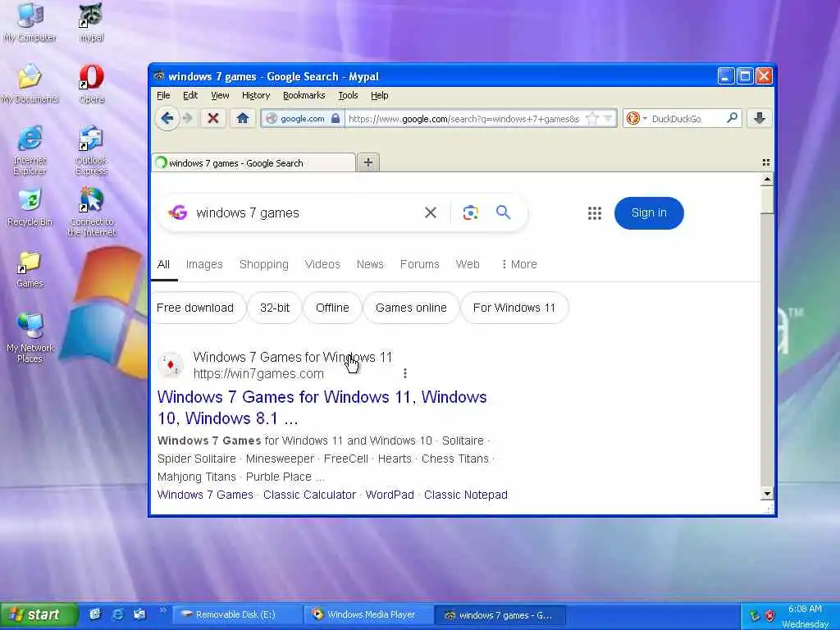Switch to Removable Disk (E:) taskbar item
This screenshot has height=630, width=840.
pos(237,614)
